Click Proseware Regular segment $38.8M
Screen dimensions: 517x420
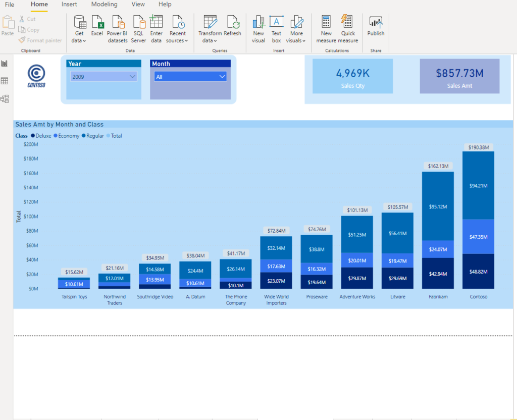pos(317,249)
